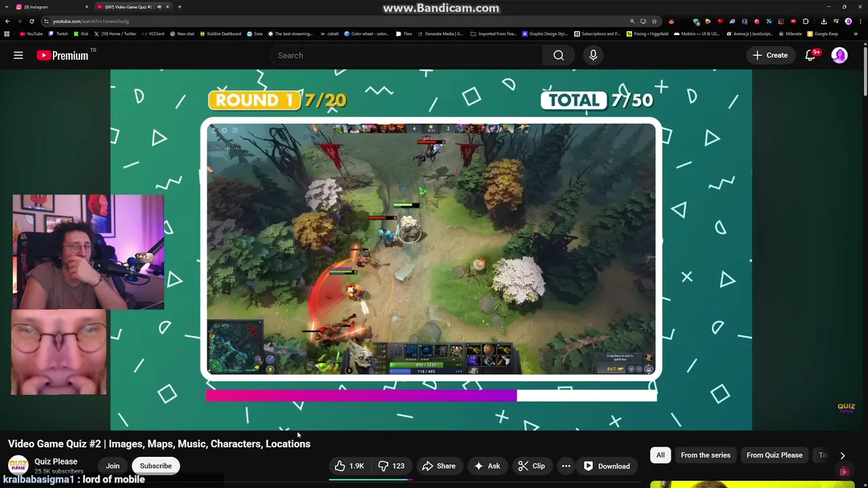Image resolution: width=868 pixels, height=488 pixels.
Task: Select the From Quiz Please chip
Action: (x=774, y=455)
